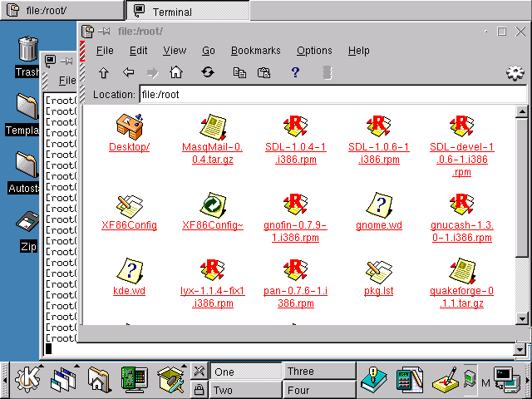Switch to virtual desktop Four
This screenshot has width=532, height=399.
click(x=319, y=390)
